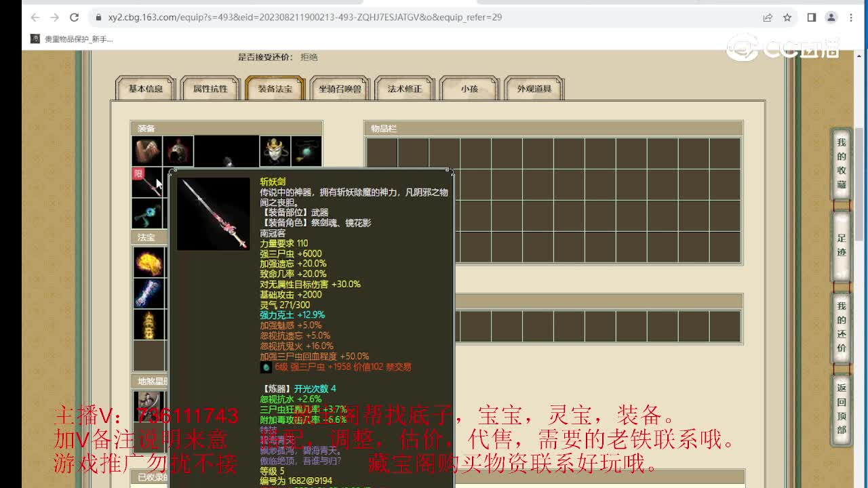
Task: Reload the page with refresh icon
Action: click(75, 18)
